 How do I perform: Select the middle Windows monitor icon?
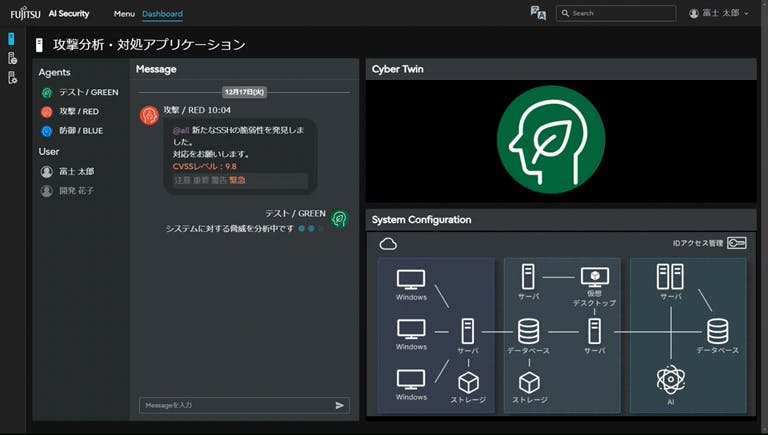coord(411,329)
